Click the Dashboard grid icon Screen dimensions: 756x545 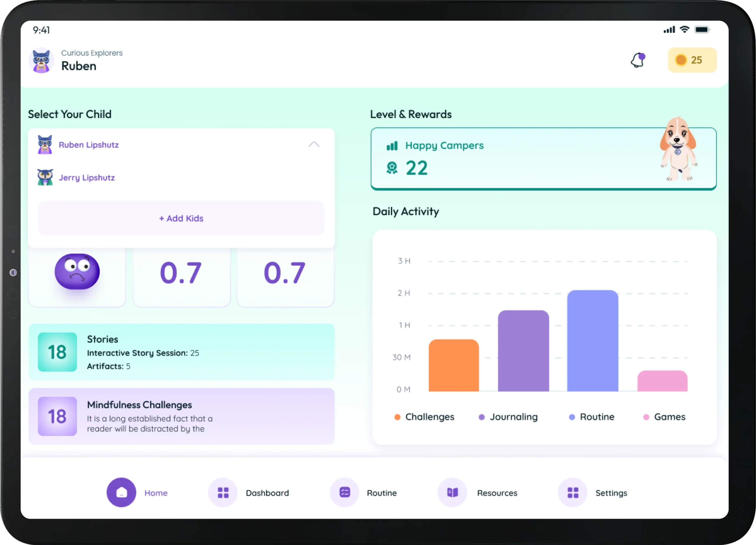pos(223,492)
